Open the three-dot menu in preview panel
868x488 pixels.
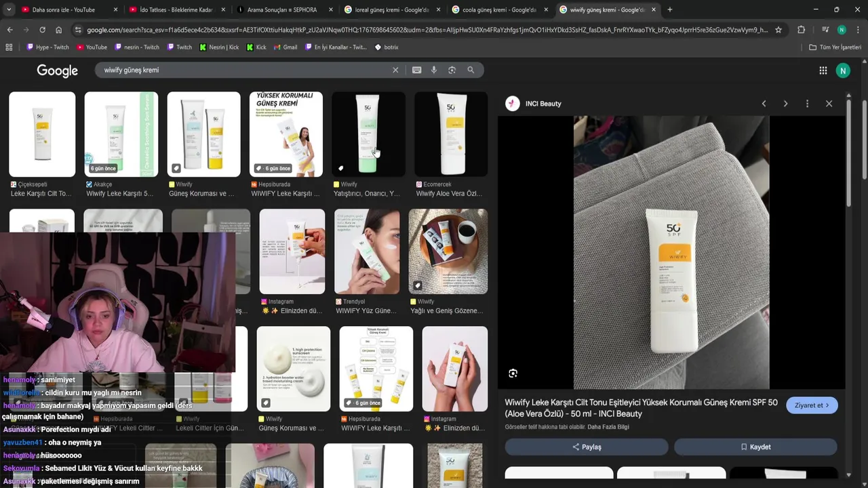[807, 104]
